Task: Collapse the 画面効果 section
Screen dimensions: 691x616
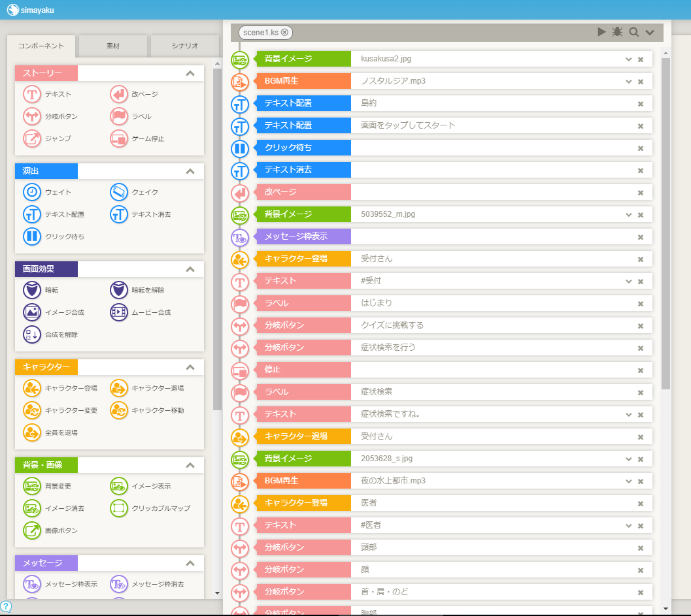Action: tap(190, 270)
